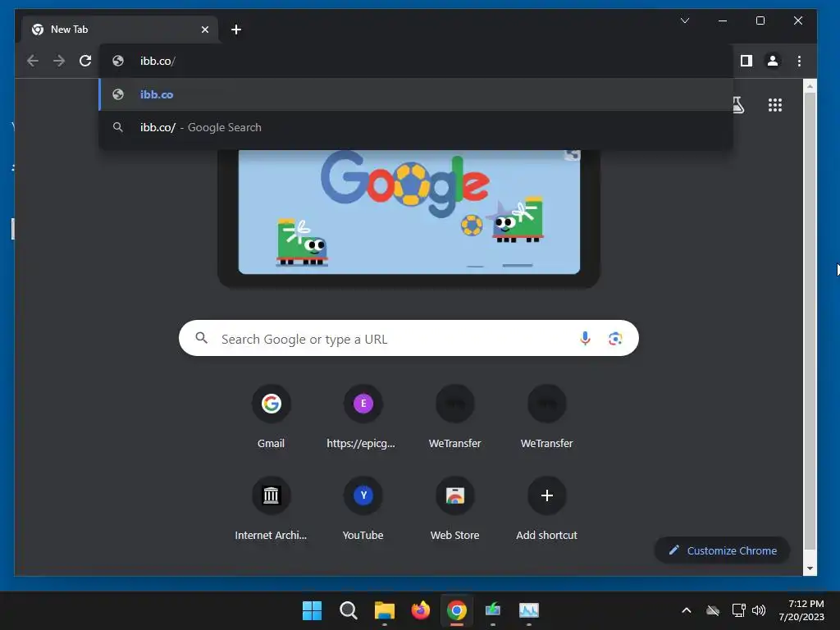The image size is (840, 630).
Task: Open the performance graph app in taskbar
Action: 529,610
